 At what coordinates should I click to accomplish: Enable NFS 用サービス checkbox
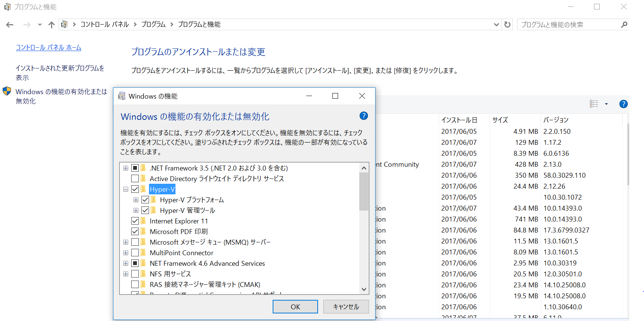[135, 274]
